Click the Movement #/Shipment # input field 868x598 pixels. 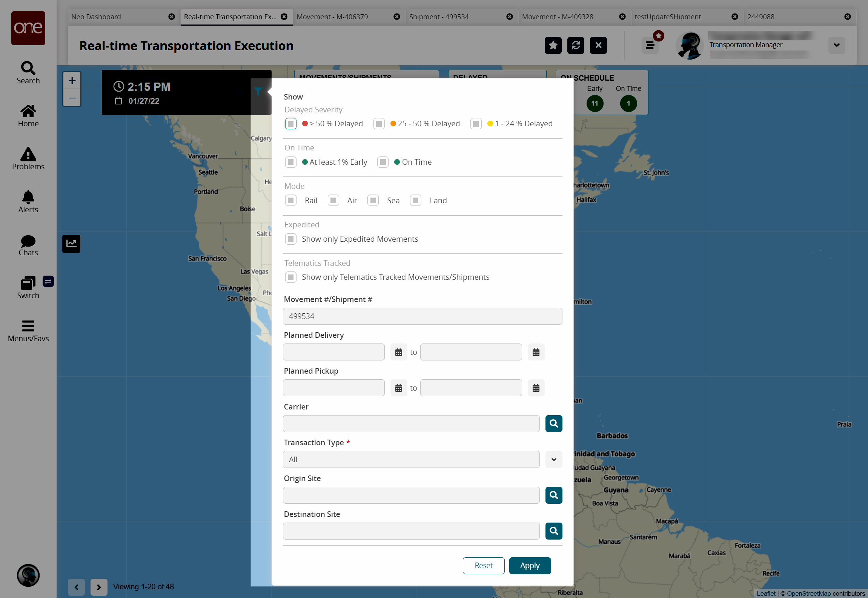point(422,316)
